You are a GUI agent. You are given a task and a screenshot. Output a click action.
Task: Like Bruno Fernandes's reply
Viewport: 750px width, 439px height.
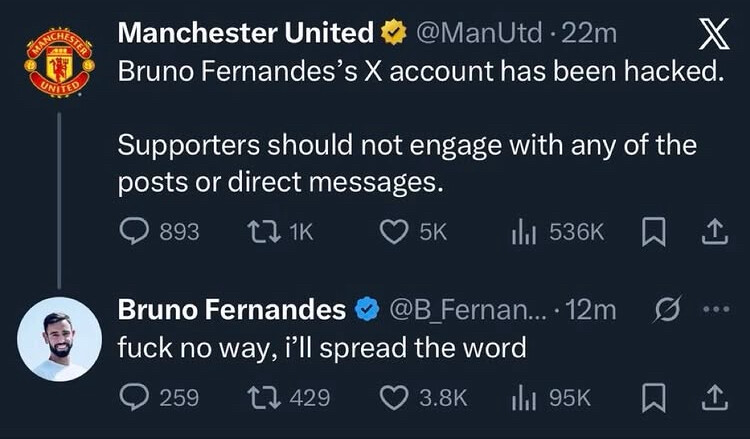(394, 397)
